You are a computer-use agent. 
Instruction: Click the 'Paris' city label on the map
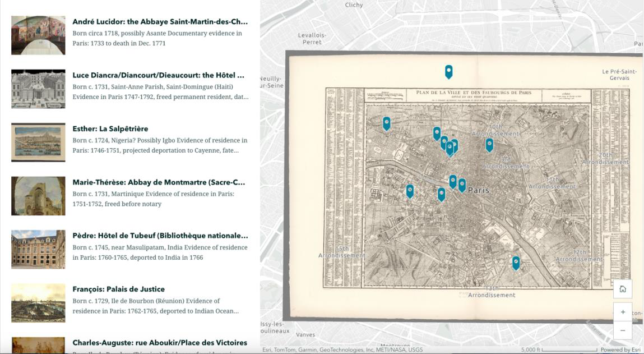coord(479,190)
